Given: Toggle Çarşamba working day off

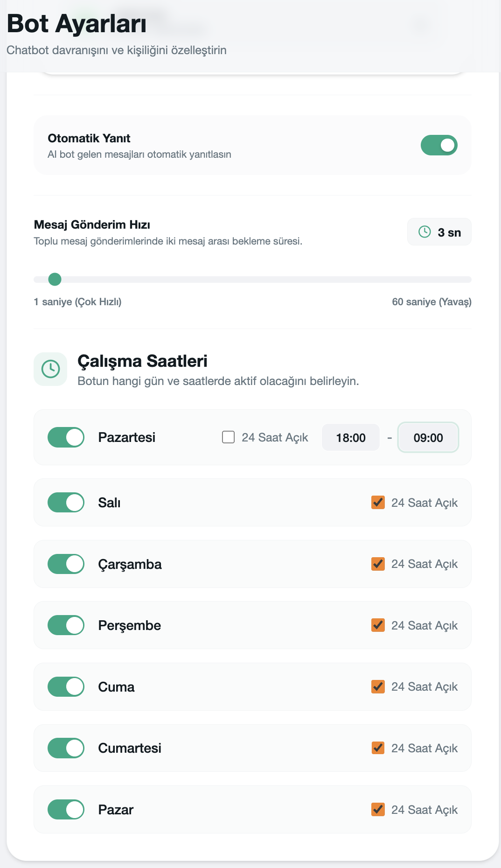Looking at the screenshot, I should tap(66, 564).
